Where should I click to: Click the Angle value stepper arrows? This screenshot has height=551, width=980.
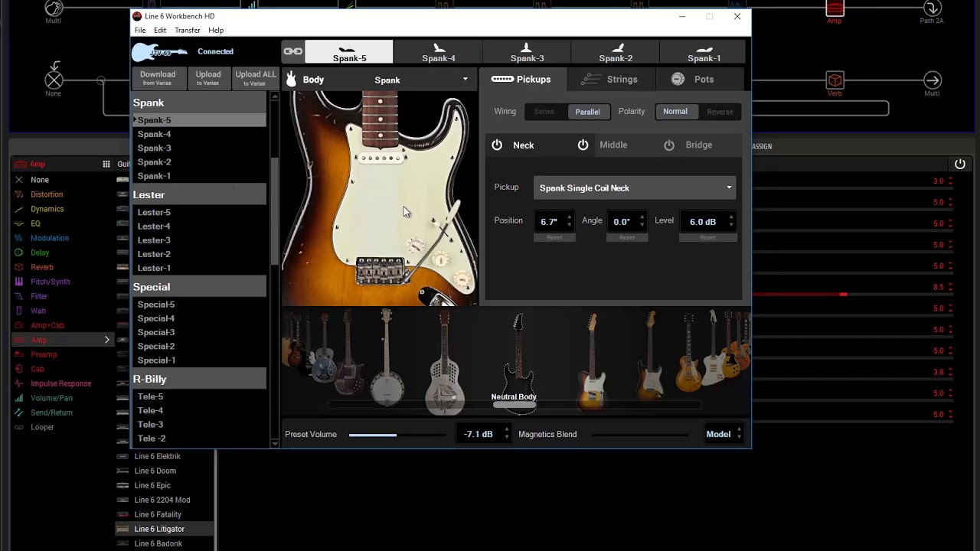coord(641,221)
